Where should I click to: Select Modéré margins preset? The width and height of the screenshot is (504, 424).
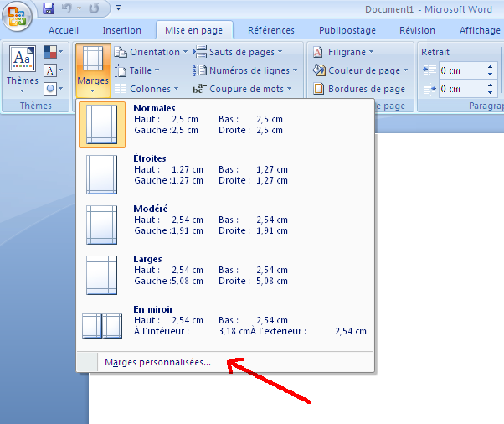pyautogui.click(x=225, y=225)
